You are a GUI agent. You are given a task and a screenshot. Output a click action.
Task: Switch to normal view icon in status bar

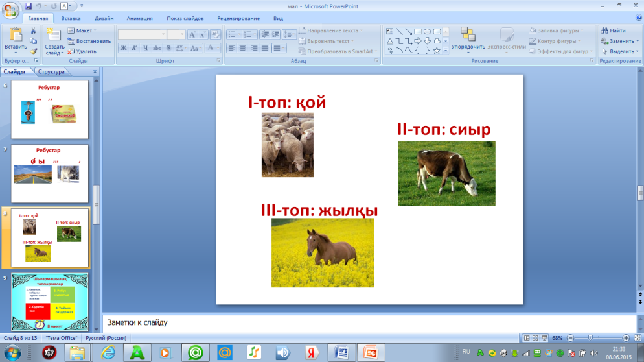point(527,338)
